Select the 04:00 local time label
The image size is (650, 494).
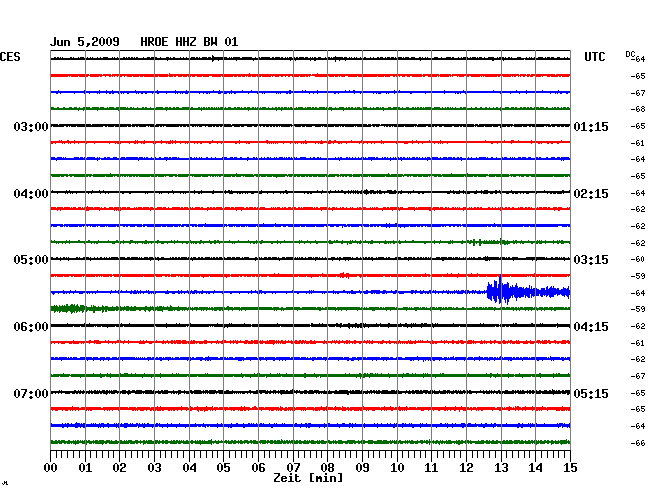31,194
